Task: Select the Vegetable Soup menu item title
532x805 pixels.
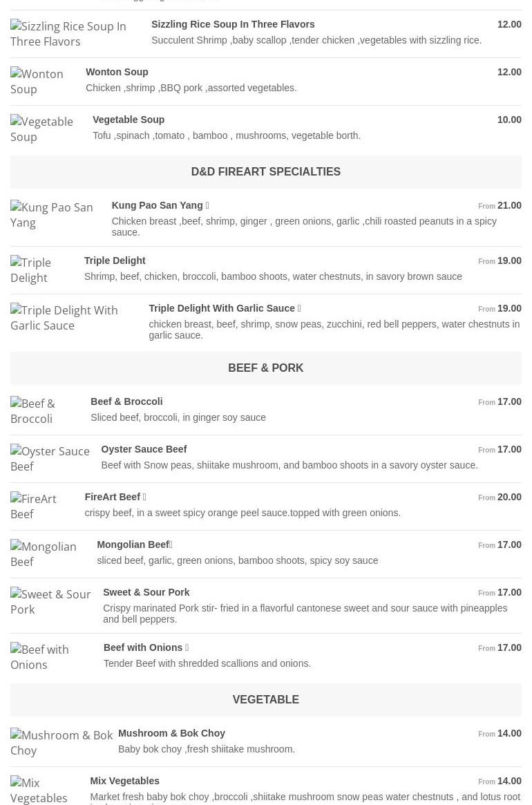Action: point(129,120)
